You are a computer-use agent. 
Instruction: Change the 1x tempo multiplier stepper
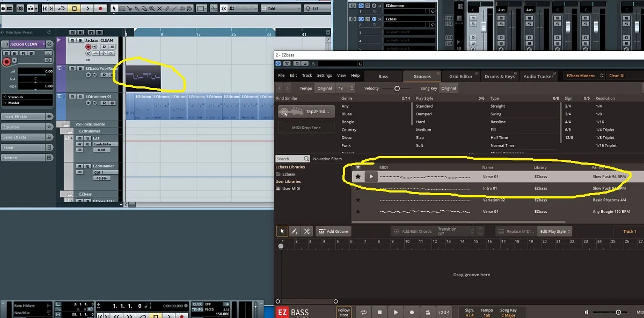(346, 88)
